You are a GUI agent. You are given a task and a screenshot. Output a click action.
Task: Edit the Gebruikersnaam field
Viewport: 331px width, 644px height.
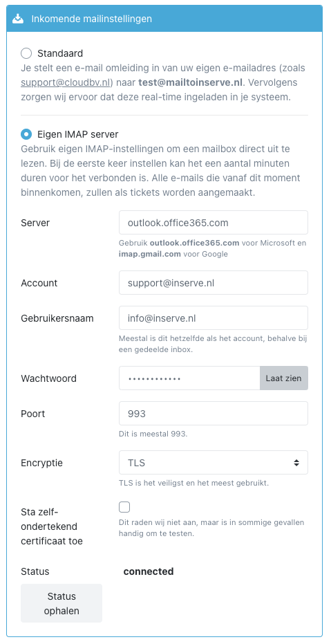pyautogui.click(x=214, y=318)
